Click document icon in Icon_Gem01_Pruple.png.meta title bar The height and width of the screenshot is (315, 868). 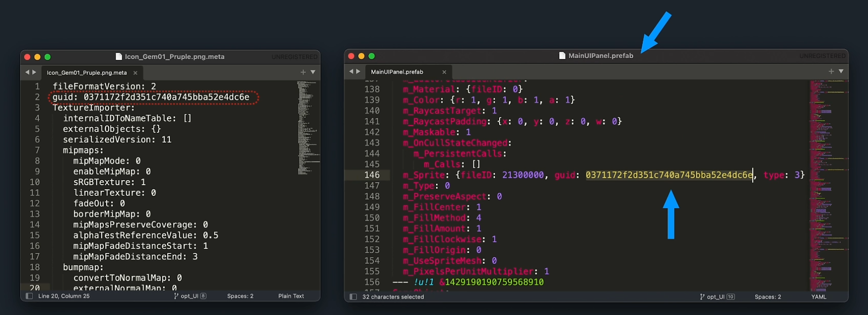click(x=119, y=56)
